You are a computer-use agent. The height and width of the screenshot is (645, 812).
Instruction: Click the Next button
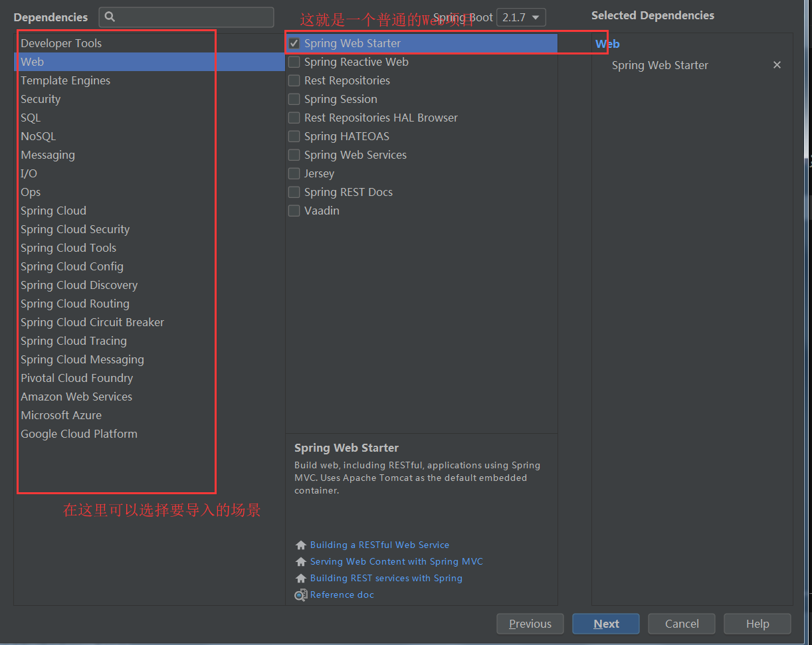click(606, 624)
